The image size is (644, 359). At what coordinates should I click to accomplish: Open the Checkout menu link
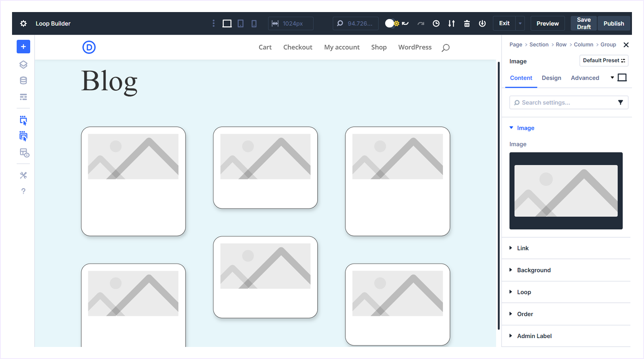click(297, 47)
